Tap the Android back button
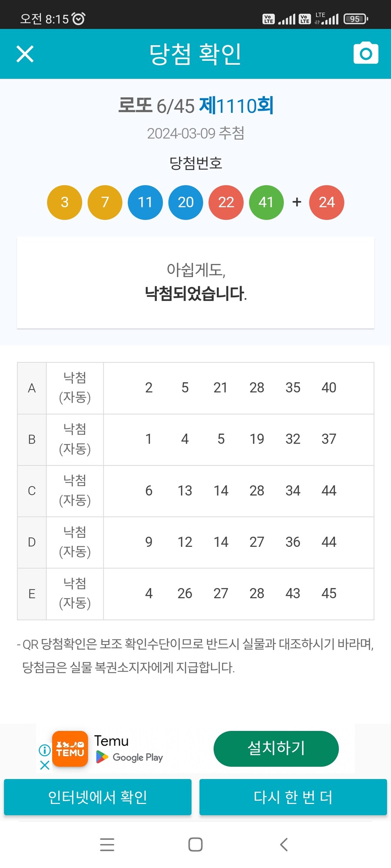Viewport: 391px width, 868px height. click(284, 845)
